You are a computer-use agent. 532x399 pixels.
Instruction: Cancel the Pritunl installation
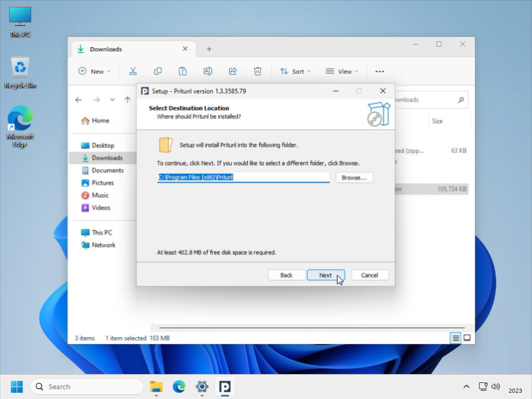(369, 275)
